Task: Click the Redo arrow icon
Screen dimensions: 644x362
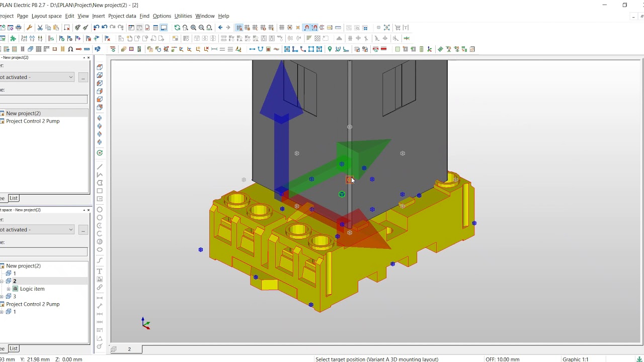Action: coord(112,28)
